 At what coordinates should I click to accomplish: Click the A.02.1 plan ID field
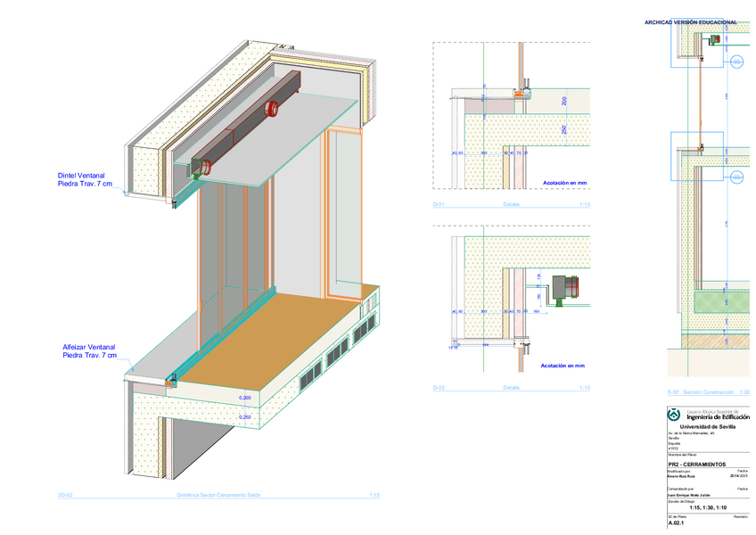click(677, 524)
